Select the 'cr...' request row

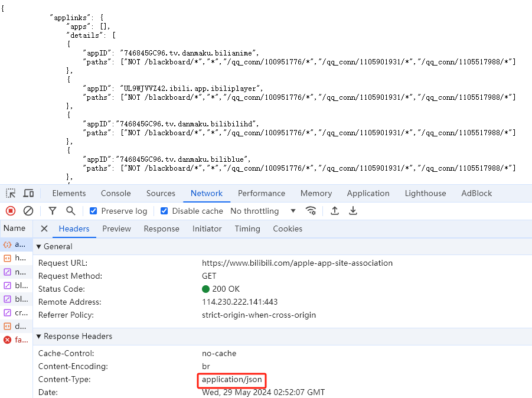pos(17,312)
